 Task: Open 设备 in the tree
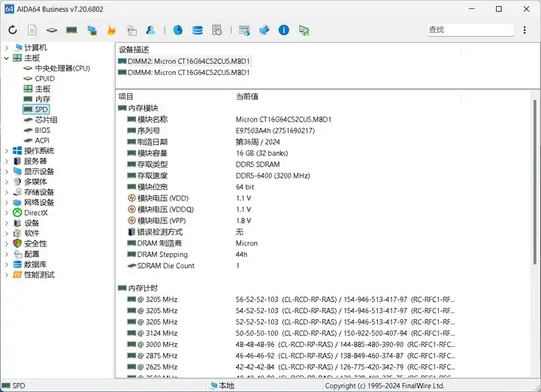pos(26,223)
